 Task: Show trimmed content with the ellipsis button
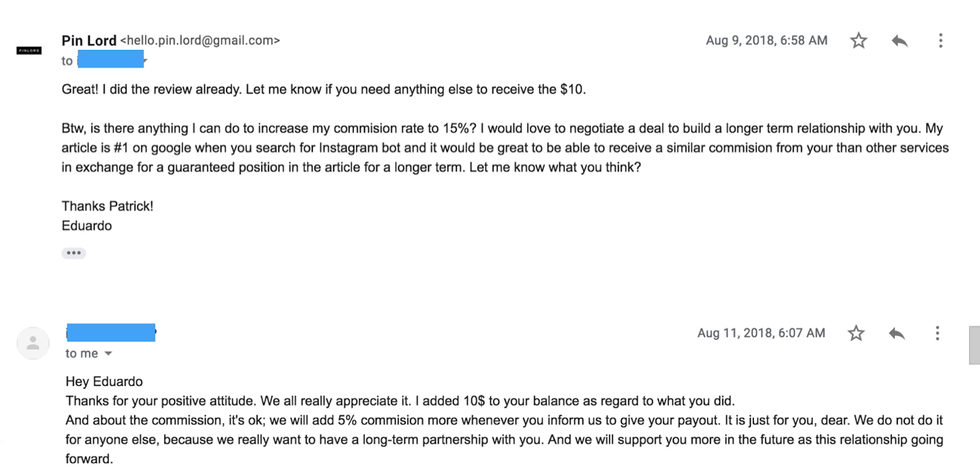tap(73, 253)
